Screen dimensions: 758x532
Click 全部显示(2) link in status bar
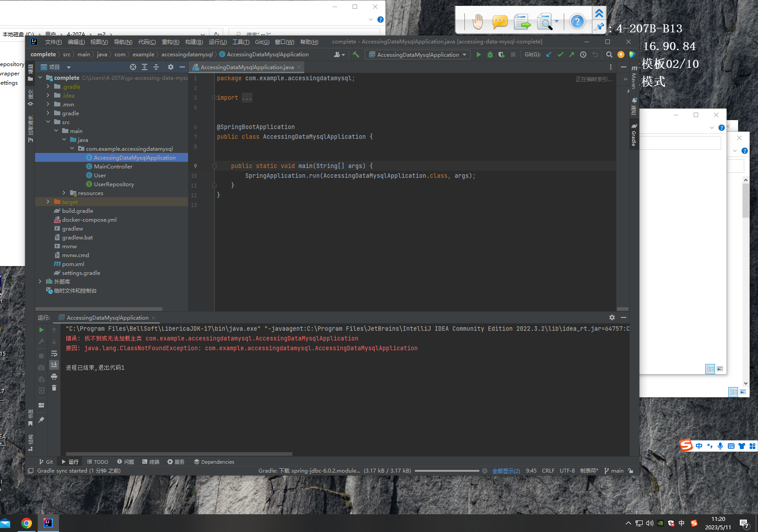point(506,471)
